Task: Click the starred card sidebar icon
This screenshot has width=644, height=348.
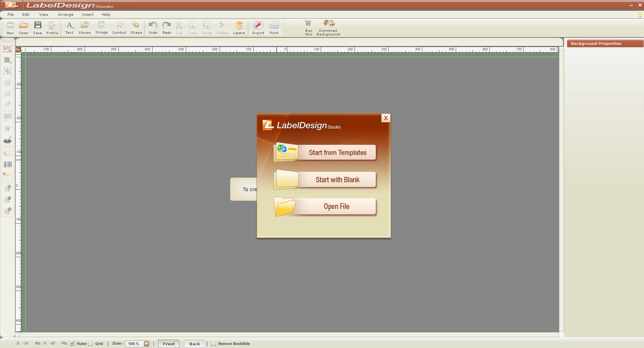Action: [7, 176]
